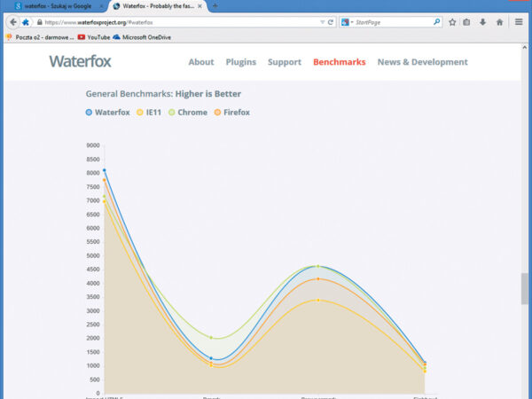Switch to the Google search waterfox tab
Viewport: 532px width, 399px height.
point(53,6)
